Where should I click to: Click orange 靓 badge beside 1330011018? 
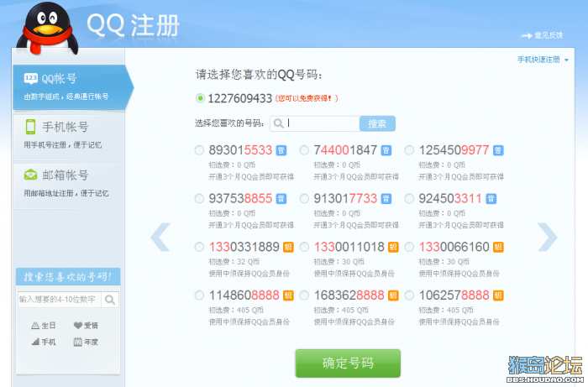pyautogui.click(x=393, y=247)
